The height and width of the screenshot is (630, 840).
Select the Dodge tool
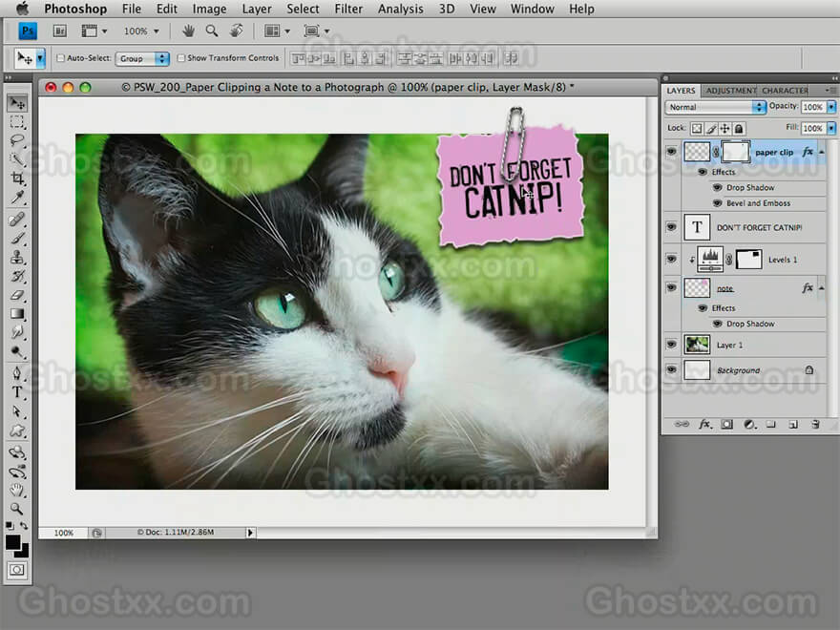pyautogui.click(x=17, y=351)
